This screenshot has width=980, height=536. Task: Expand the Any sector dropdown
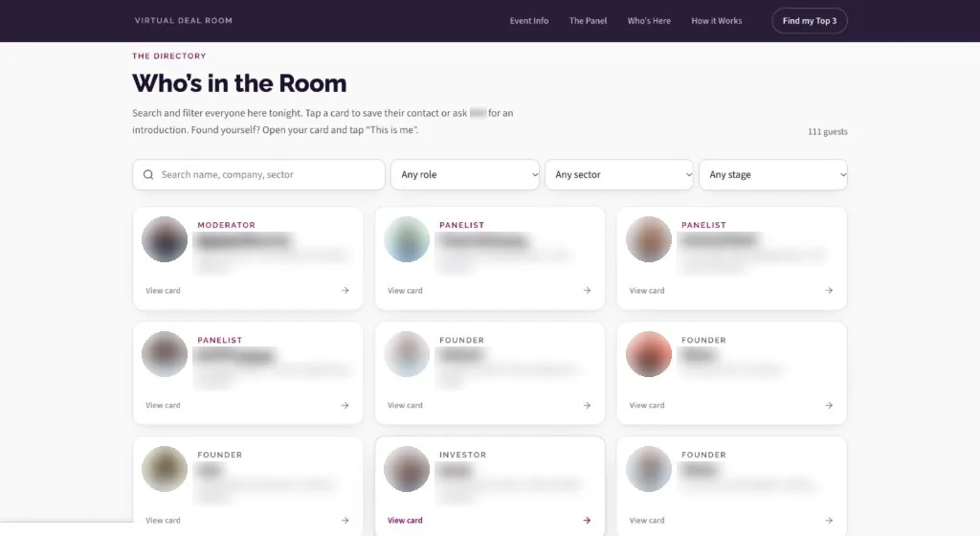coord(619,174)
